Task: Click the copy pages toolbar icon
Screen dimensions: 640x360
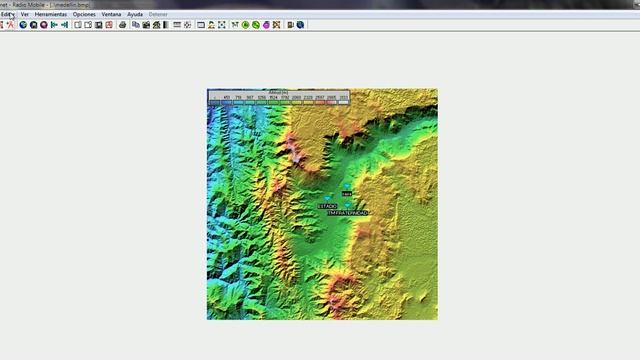Action: [x=136, y=25]
